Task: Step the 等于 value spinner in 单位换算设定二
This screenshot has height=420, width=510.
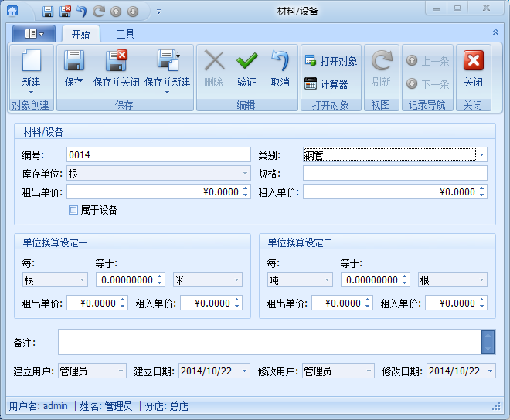Action: pos(404,279)
